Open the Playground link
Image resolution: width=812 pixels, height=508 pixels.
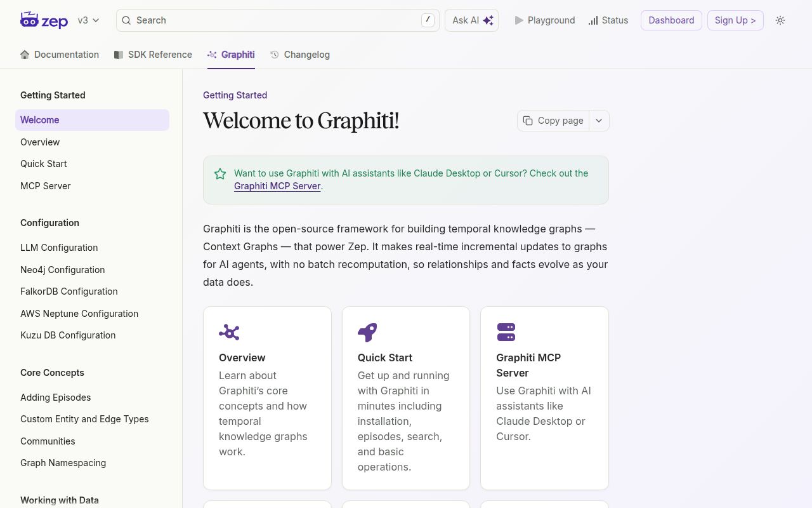click(544, 20)
